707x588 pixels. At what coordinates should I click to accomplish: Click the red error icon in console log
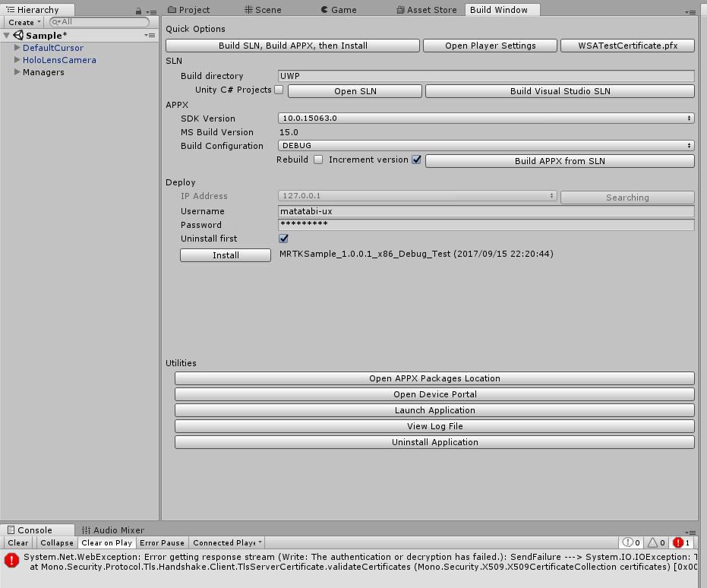point(11,561)
